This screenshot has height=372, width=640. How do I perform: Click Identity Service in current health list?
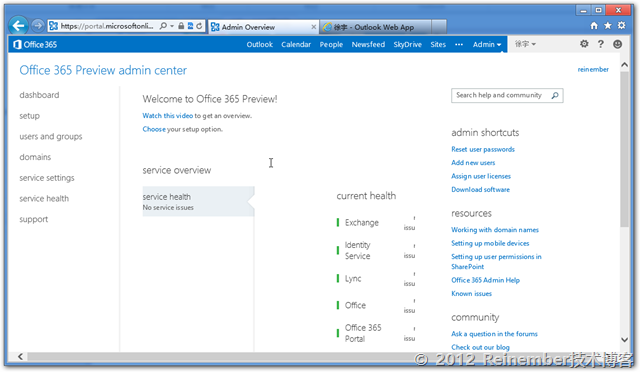(358, 250)
